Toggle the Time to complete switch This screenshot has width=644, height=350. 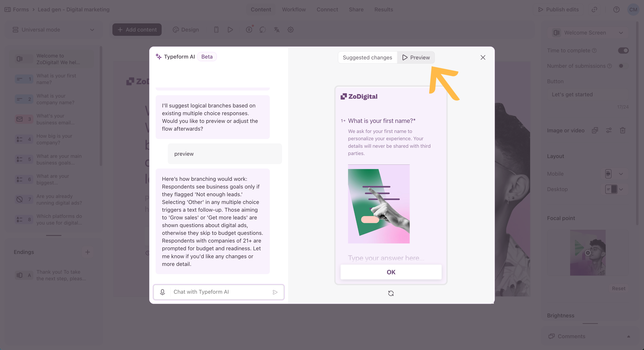(623, 51)
